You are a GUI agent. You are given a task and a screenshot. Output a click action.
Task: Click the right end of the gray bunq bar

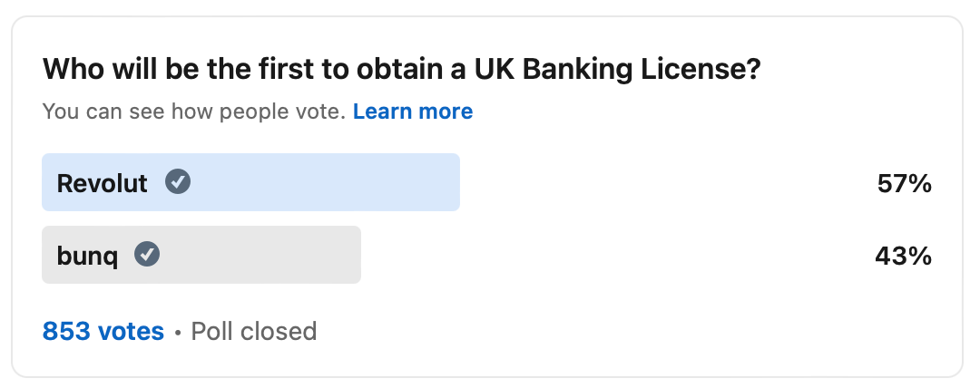(x=354, y=255)
